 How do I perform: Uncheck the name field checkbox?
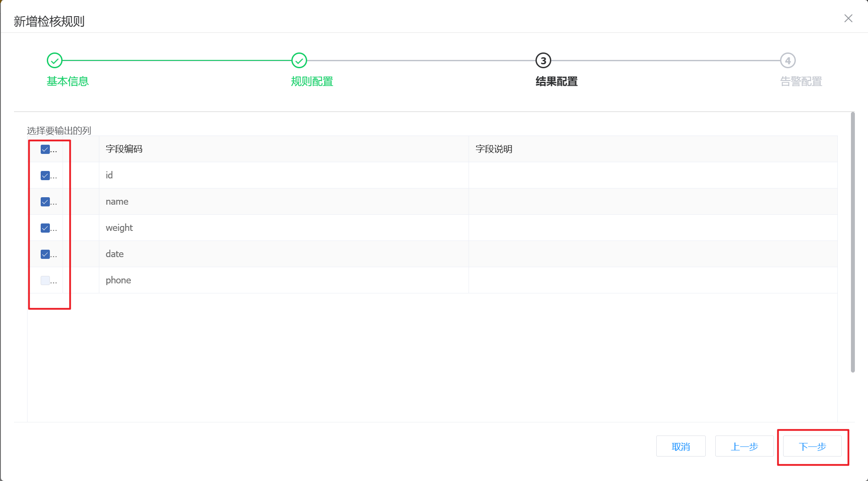click(45, 202)
